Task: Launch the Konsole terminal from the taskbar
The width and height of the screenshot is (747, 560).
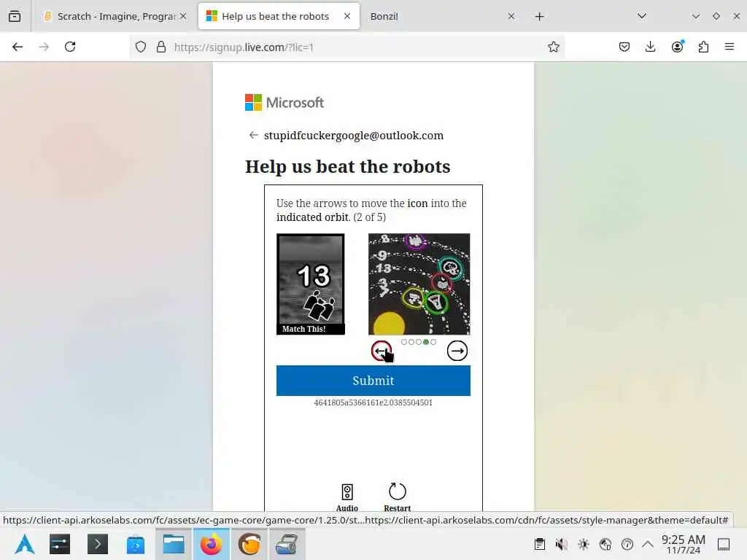Action: point(98,544)
